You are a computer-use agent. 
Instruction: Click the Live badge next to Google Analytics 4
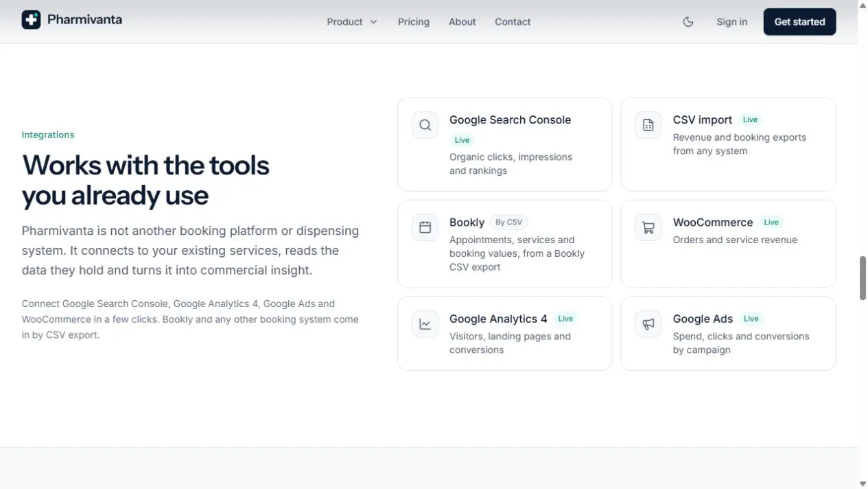[565, 319]
